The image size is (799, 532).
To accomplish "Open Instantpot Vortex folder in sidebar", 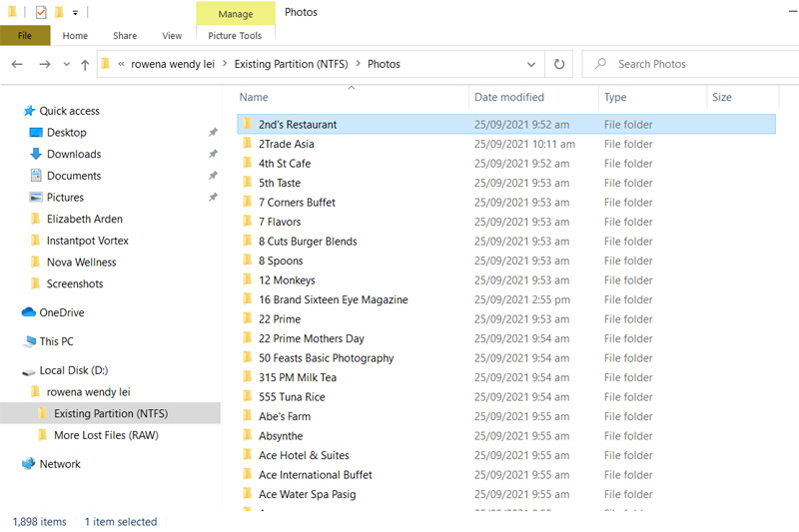I will 88,241.
